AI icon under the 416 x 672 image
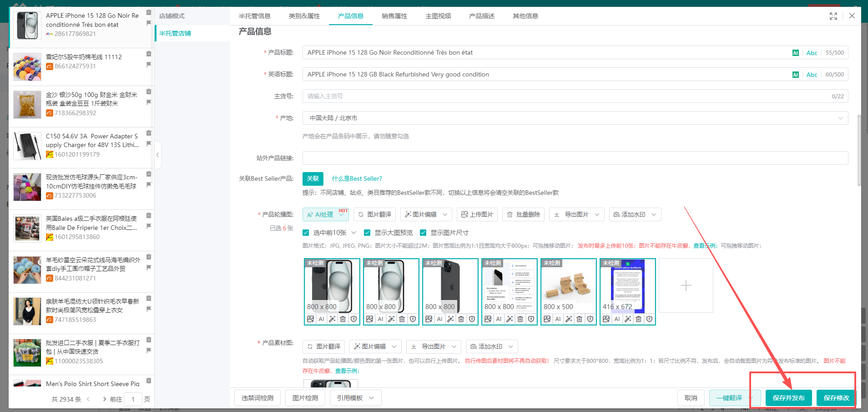Image resolution: width=868 pixels, height=412 pixels. click(617, 319)
